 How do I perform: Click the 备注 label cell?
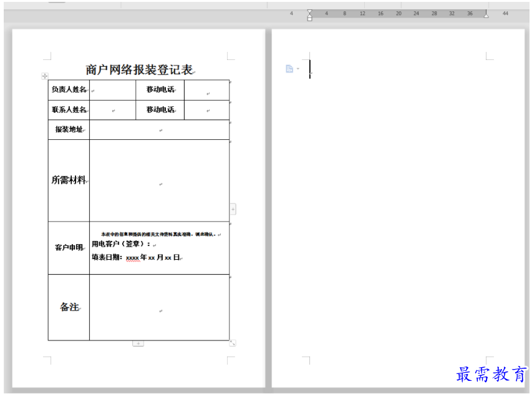[69, 307]
